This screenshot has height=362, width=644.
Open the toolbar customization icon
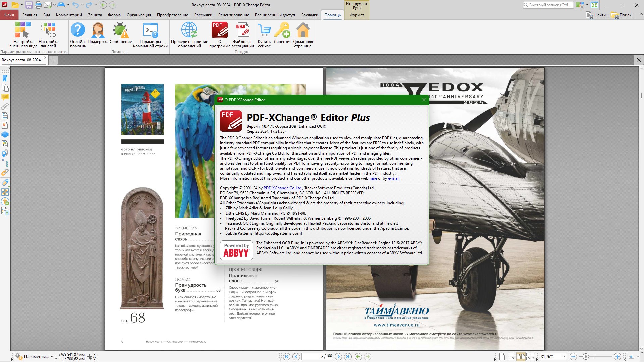48,35
